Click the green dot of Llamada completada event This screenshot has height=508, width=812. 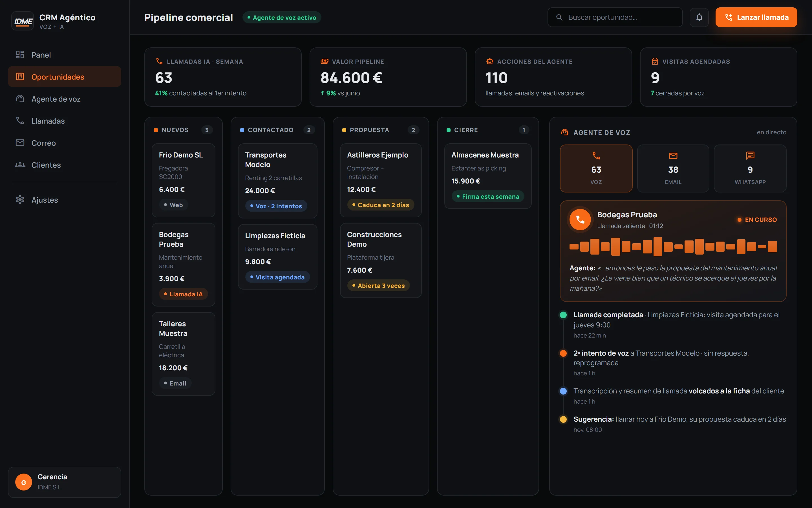pos(563,315)
